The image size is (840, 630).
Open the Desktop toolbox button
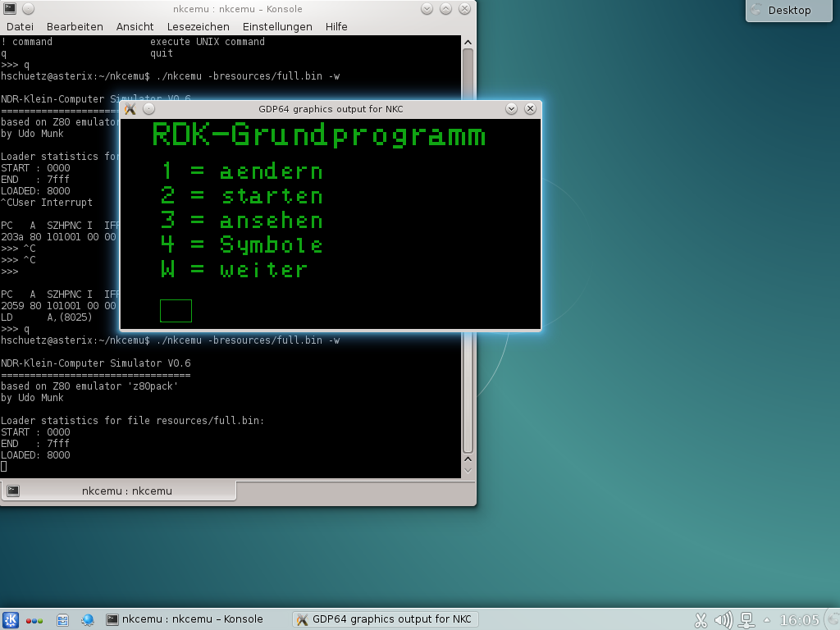788,10
